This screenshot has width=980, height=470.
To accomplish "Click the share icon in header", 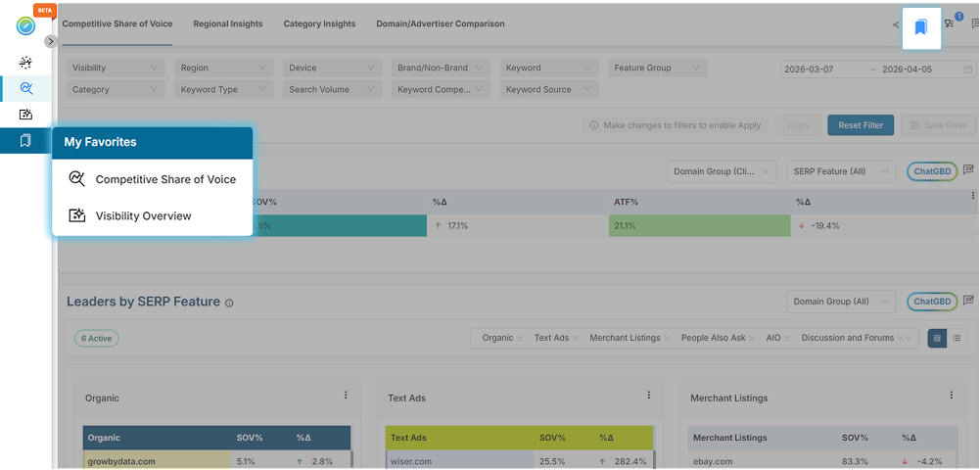I will (896, 24).
